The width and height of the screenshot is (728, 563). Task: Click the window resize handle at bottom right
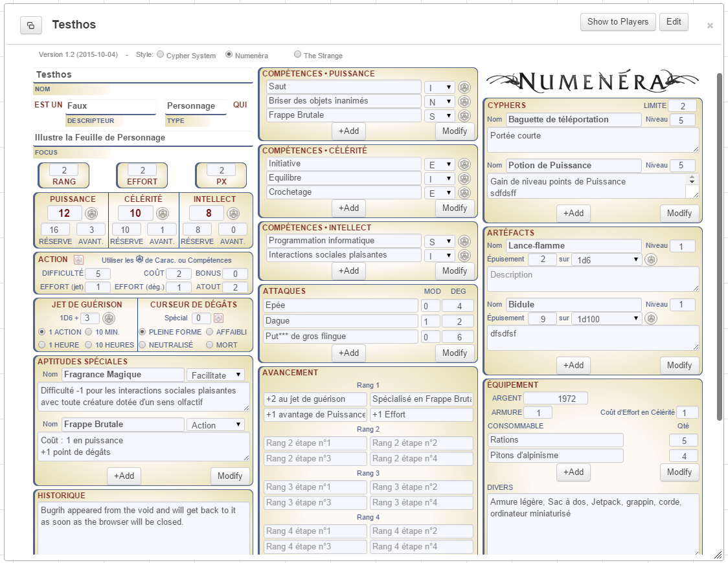click(718, 555)
